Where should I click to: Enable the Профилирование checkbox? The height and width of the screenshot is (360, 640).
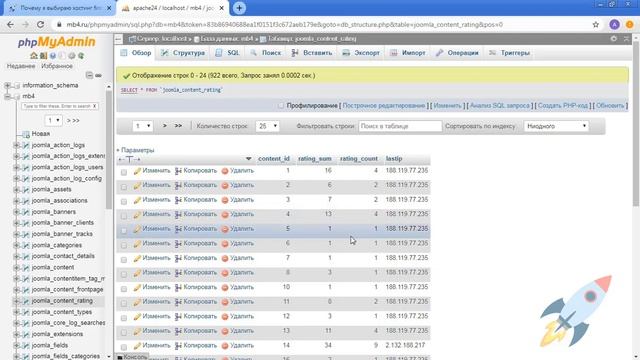(x=280, y=106)
